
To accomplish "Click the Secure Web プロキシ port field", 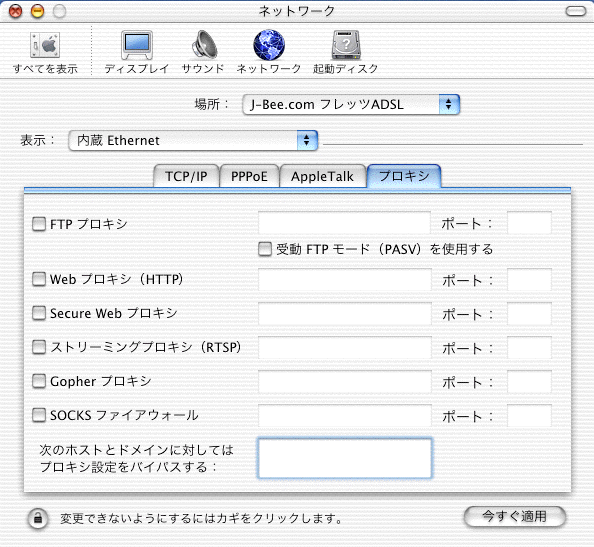I will click(x=529, y=314).
